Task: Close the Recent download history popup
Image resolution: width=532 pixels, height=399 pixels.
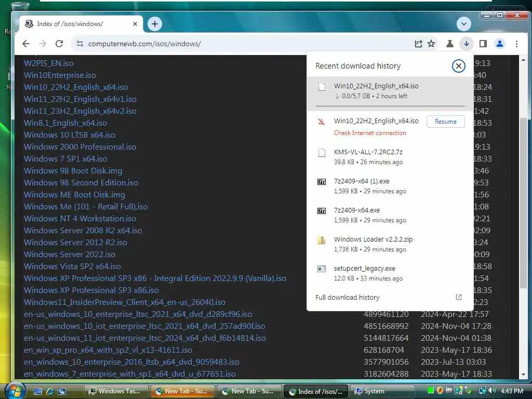Action: [x=458, y=66]
